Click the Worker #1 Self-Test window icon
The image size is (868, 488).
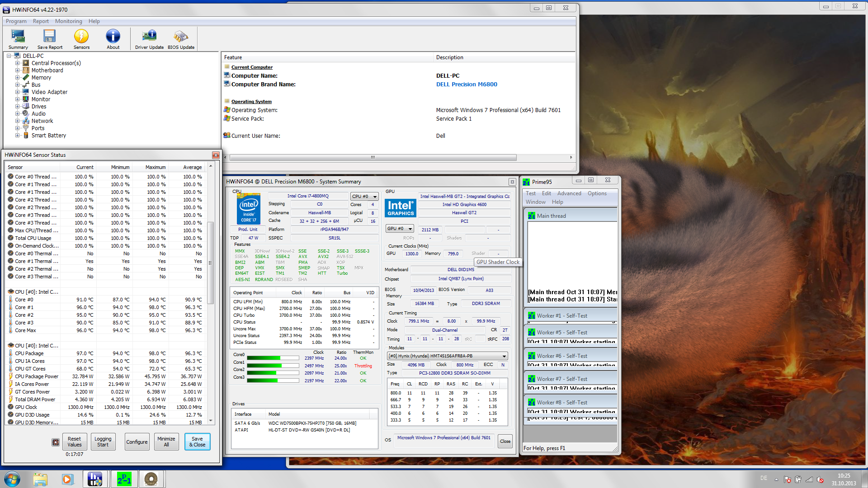click(532, 316)
